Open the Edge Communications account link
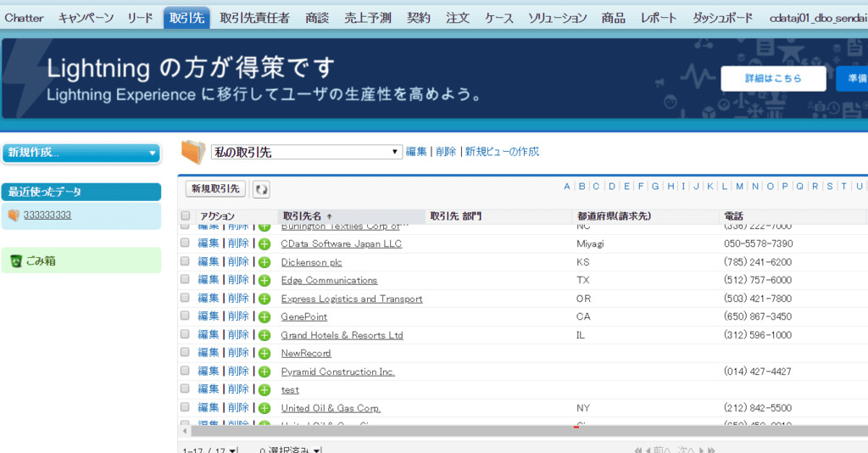Image resolution: width=868 pixels, height=453 pixels. coord(329,281)
